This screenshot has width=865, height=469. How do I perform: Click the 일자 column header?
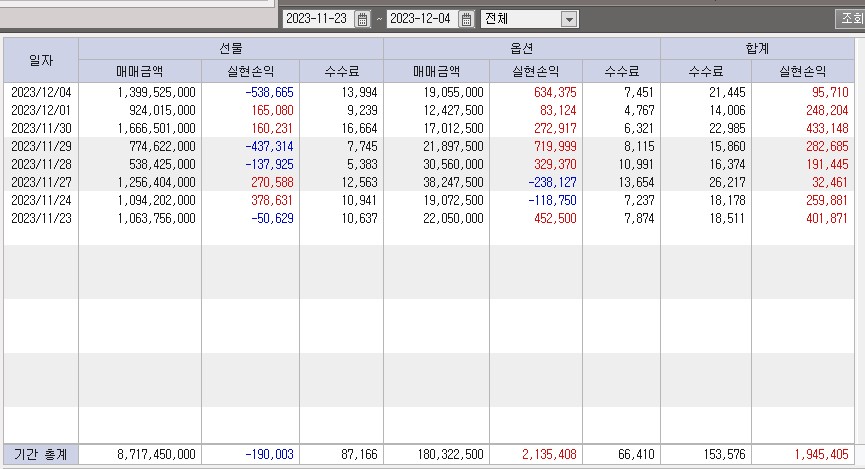41,60
